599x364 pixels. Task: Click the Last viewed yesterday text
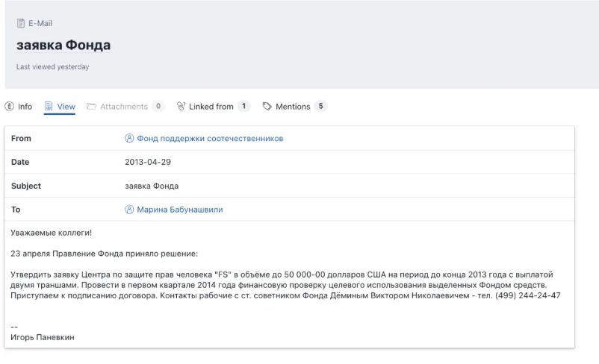(53, 67)
